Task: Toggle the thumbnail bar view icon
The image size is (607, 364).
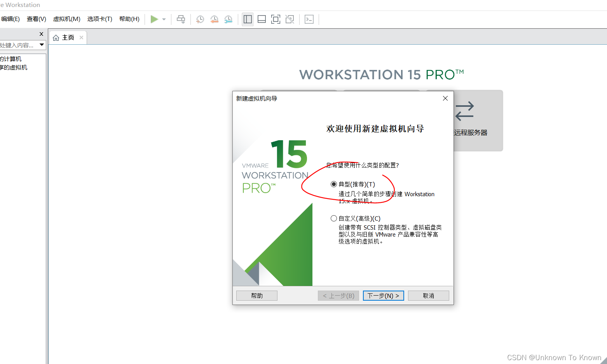Action: (262, 19)
